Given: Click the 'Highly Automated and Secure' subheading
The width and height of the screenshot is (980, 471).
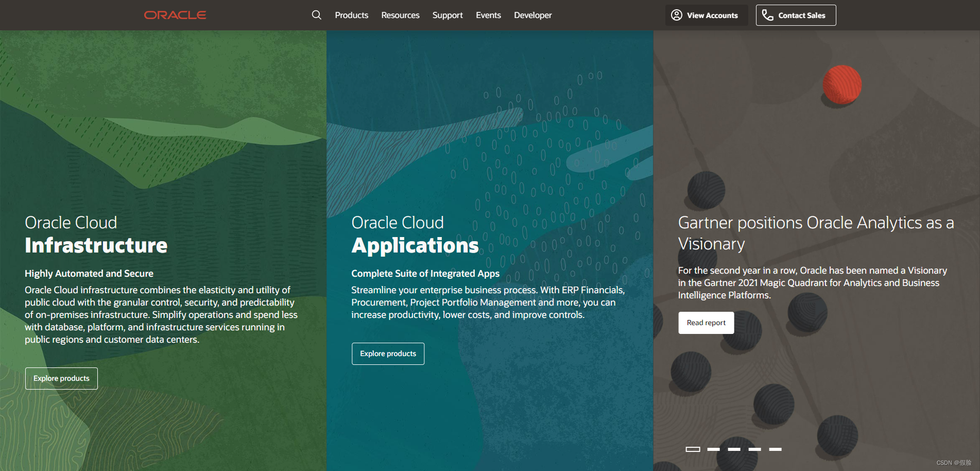Looking at the screenshot, I should 89,274.
